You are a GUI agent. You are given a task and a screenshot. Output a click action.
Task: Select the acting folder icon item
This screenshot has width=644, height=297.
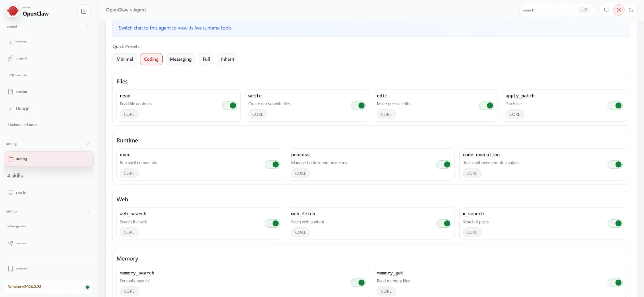(x=11, y=159)
